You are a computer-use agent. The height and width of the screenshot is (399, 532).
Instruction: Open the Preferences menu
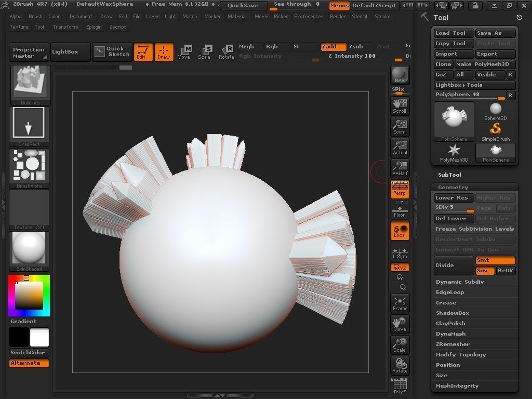click(x=309, y=16)
